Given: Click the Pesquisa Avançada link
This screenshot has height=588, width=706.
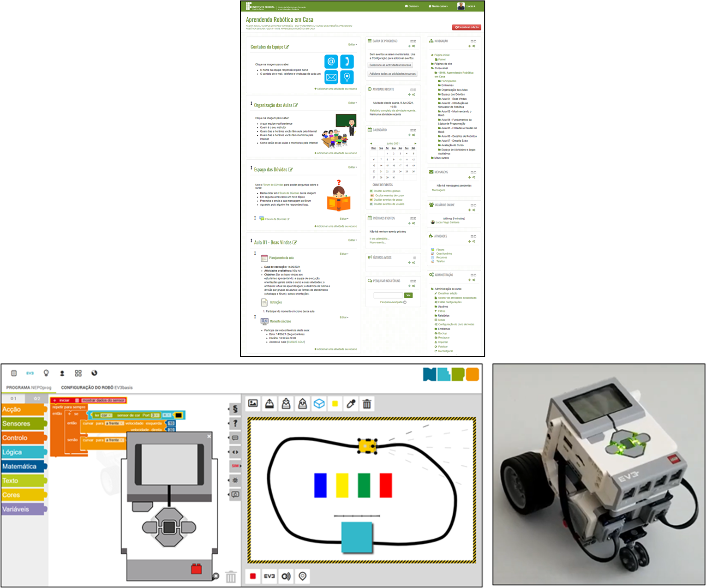Looking at the screenshot, I should click(x=391, y=302).
